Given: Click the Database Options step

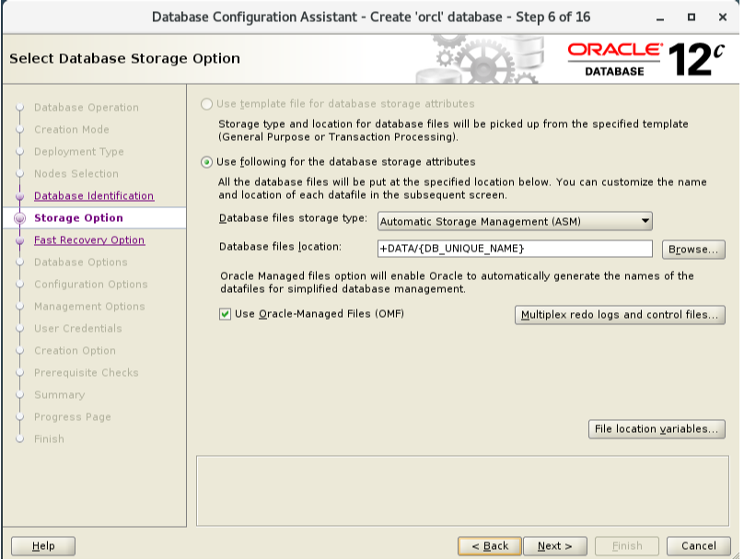Looking at the screenshot, I should [x=81, y=262].
